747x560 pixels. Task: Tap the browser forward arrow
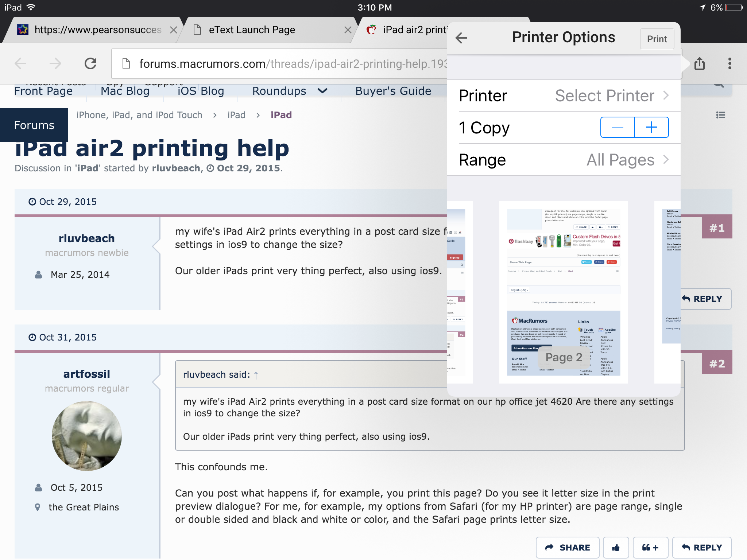[x=55, y=64]
